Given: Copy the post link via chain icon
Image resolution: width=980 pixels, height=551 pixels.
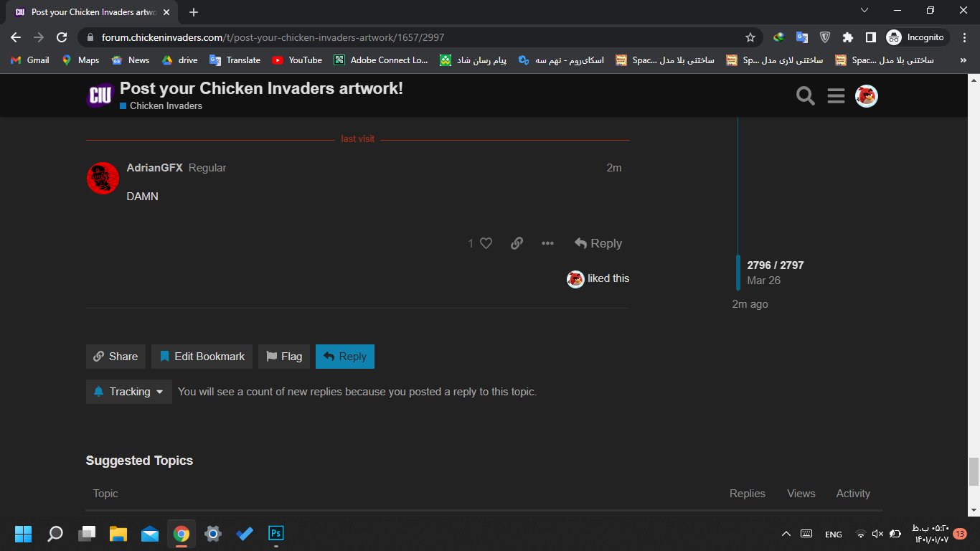Looking at the screenshot, I should 517,243.
